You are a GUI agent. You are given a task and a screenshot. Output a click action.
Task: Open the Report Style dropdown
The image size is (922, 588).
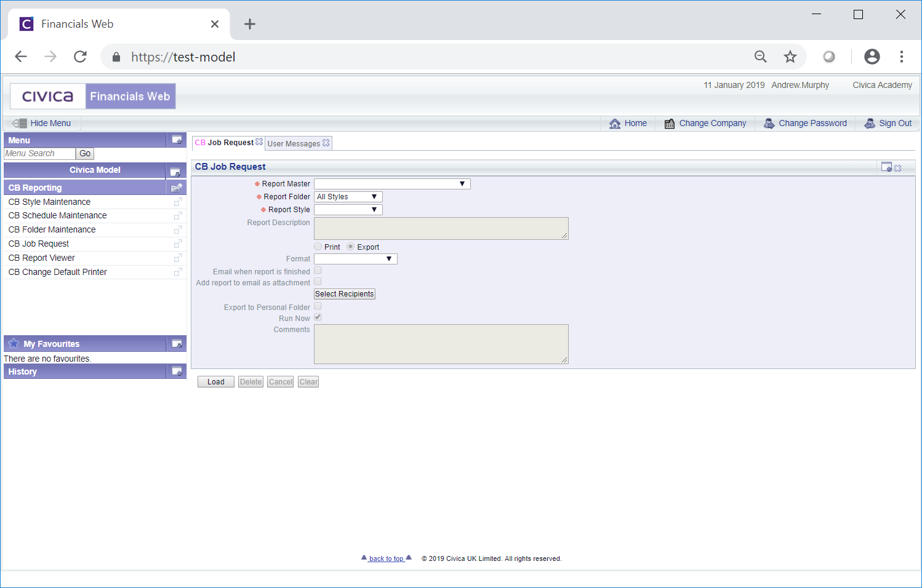pos(348,210)
